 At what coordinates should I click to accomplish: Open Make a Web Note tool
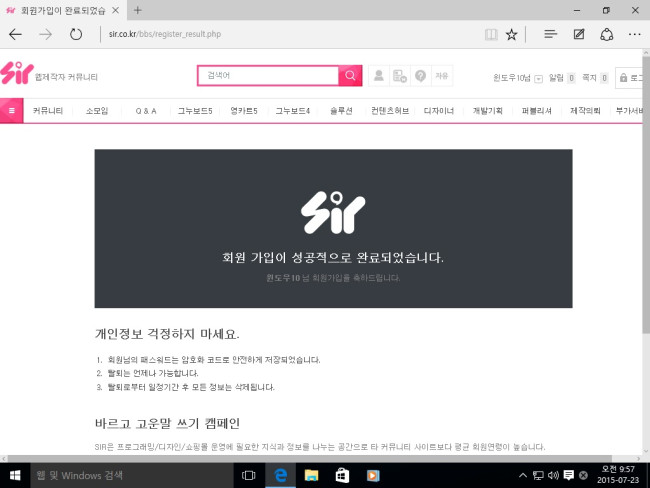coord(578,34)
